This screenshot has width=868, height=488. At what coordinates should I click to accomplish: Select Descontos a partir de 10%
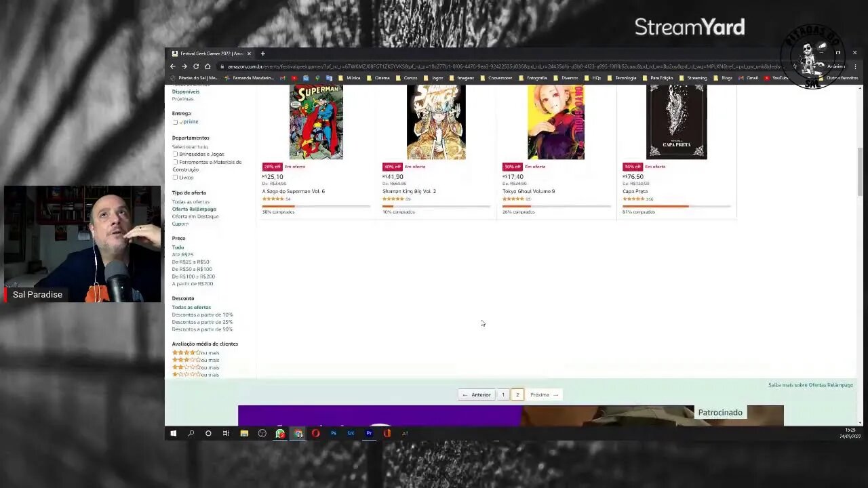[x=202, y=314]
